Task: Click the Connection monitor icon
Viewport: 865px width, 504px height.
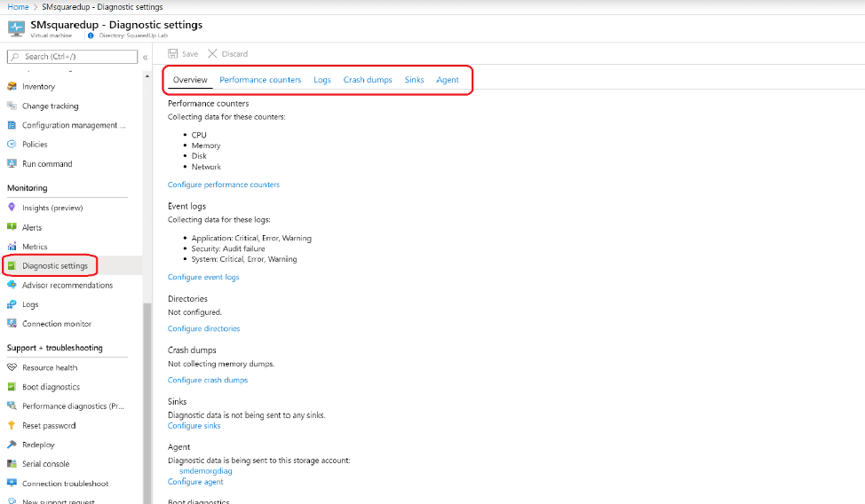Action: click(12, 324)
